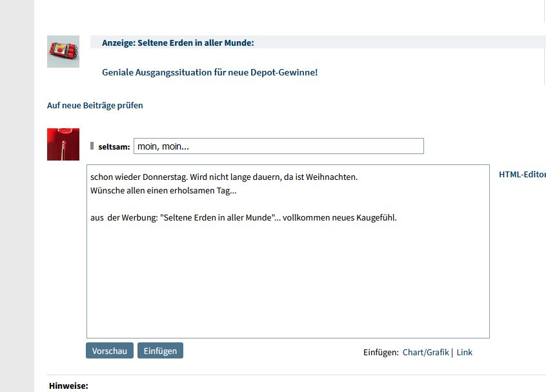Insert a hyperlink using the 'Link' option
This screenshot has width=546, height=392.
[x=464, y=352]
